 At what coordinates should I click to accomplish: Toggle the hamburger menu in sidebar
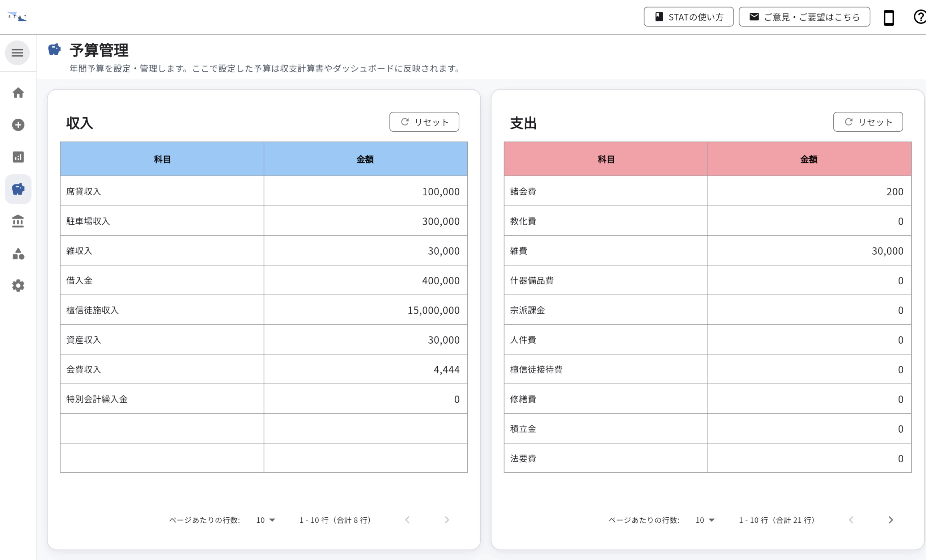(17, 52)
